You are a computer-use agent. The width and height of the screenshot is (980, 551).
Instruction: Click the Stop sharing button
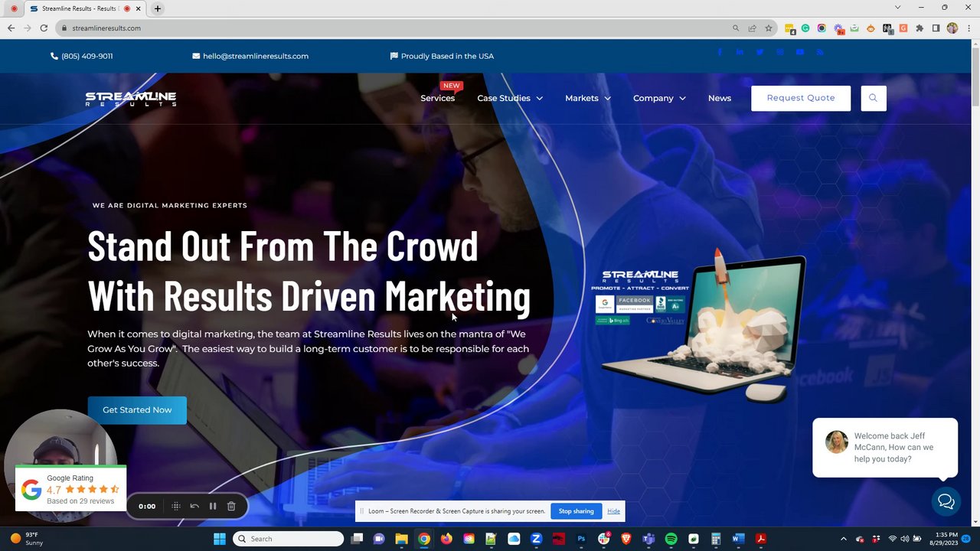pyautogui.click(x=576, y=511)
